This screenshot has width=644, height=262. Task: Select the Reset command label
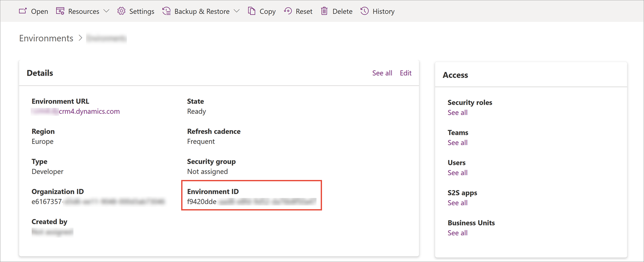pyautogui.click(x=304, y=12)
